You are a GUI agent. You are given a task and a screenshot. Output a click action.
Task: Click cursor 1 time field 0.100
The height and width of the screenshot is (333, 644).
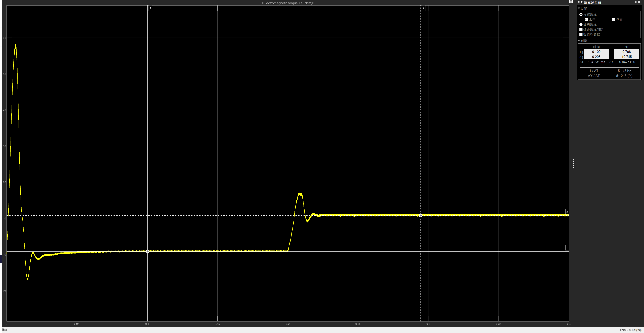tap(596, 52)
